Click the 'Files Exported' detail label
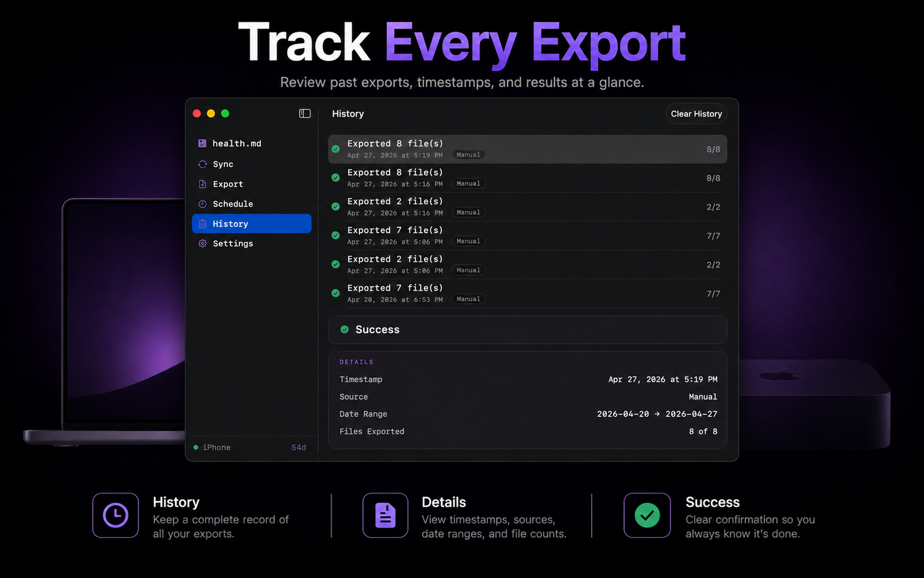This screenshot has width=924, height=578. [372, 431]
